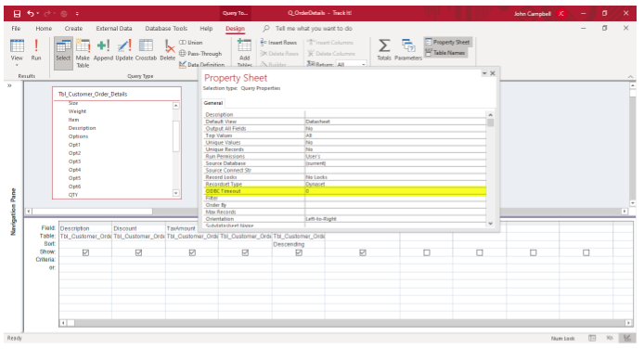
Task: Run the query
Action: (36, 50)
